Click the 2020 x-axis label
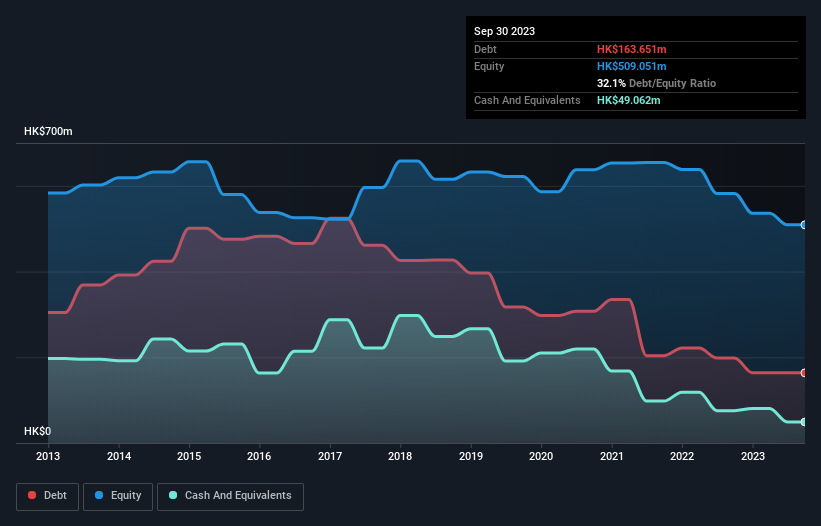Screen dimensions: 821x526 point(541,456)
